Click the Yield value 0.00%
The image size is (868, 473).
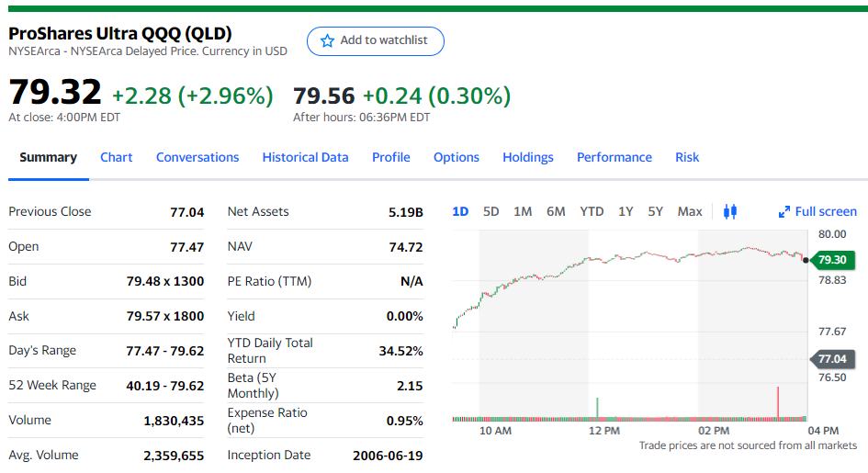point(405,317)
